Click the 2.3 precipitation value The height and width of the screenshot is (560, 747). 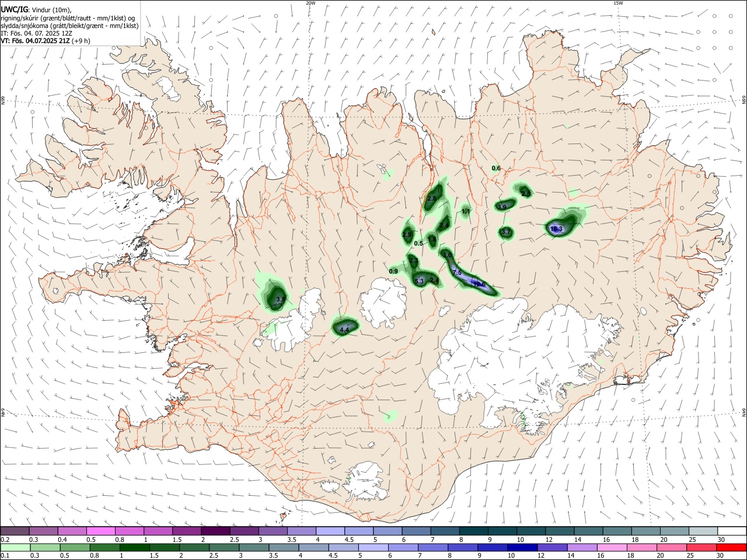tap(413, 261)
